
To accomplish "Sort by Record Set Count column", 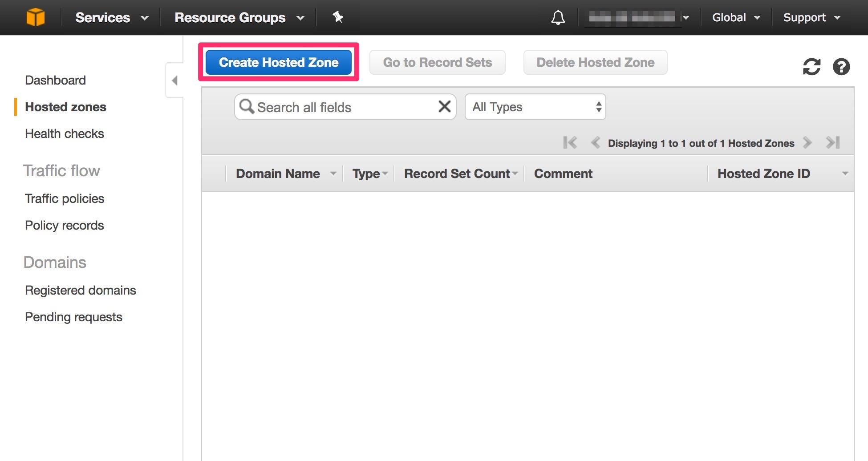I will [460, 174].
